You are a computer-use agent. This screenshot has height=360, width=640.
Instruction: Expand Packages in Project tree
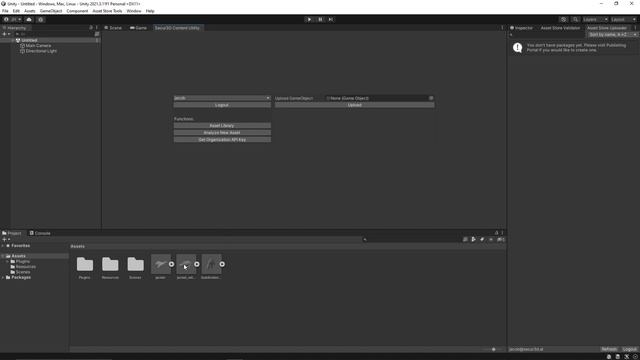pyautogui.click(x=3, y=277)
